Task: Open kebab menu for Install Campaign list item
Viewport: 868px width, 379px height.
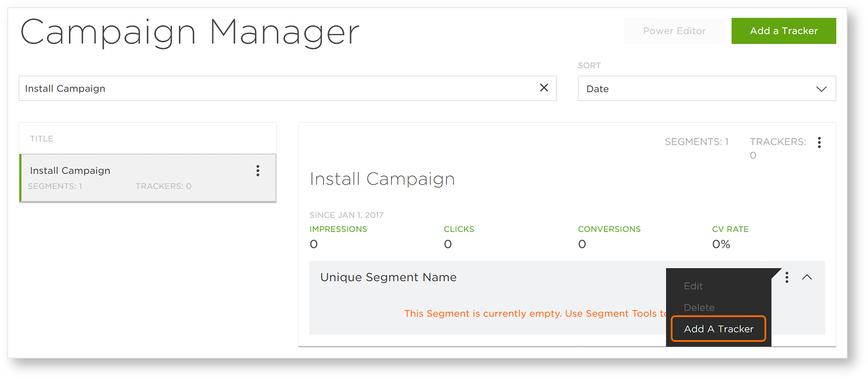Action: pyautogui.click(x=258, y=170)
